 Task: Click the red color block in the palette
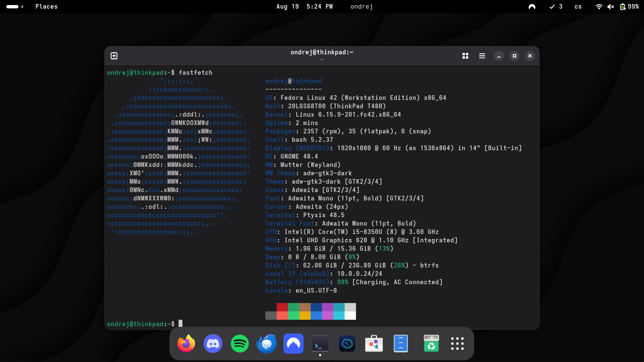click(x=282, y=307)
